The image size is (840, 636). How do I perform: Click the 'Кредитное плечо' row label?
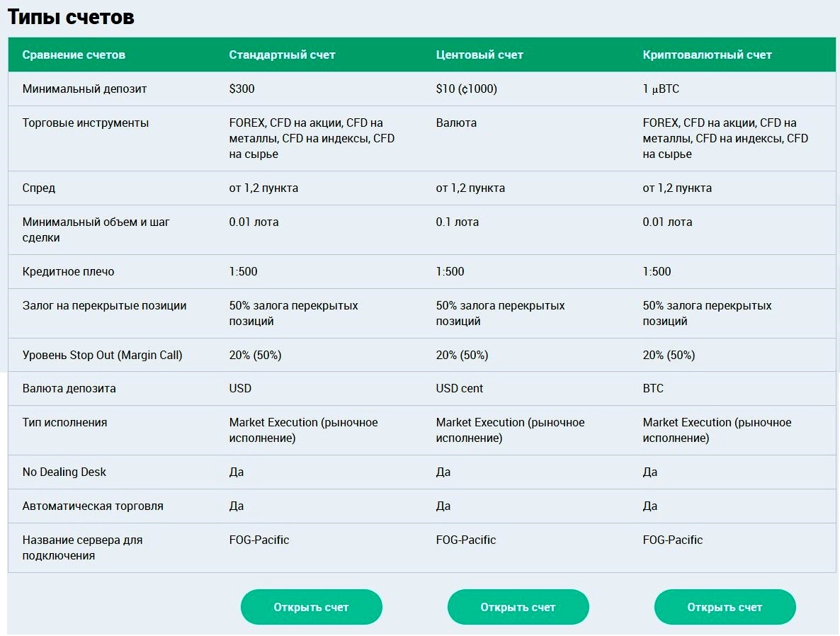point(69,272)
